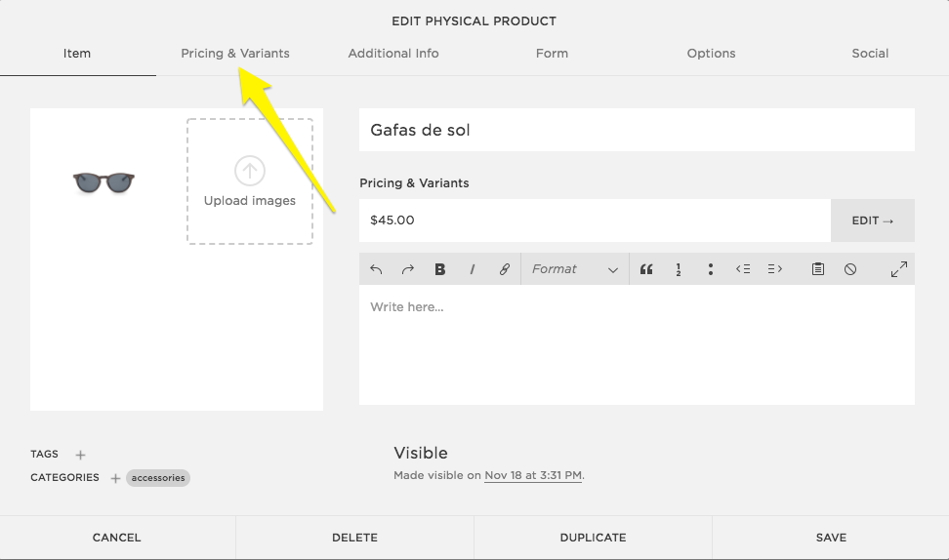Click the redo arrow in editor toolbar

pos(408,269)
